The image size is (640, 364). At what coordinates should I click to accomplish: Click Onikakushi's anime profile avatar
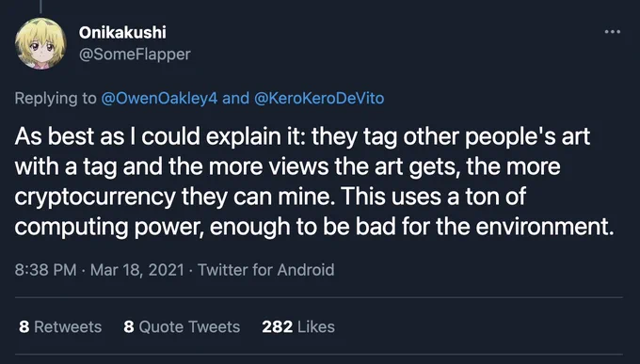coord(40,43)
